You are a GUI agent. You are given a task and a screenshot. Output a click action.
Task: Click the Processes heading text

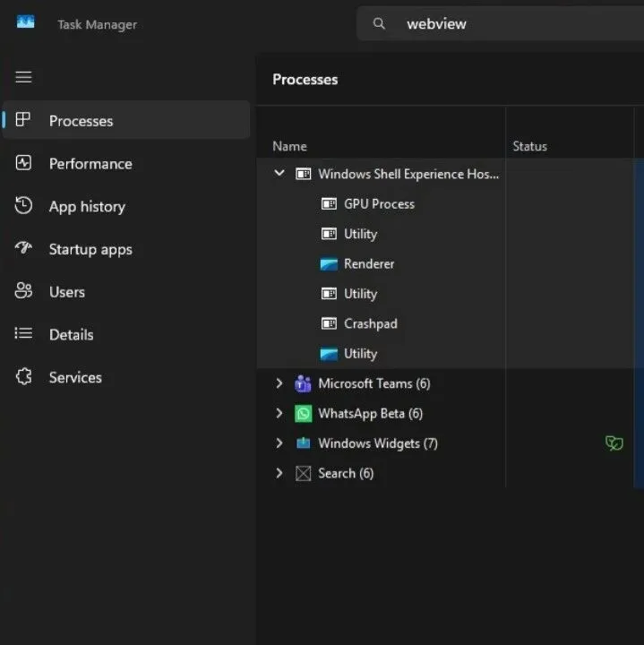[305, 80]
